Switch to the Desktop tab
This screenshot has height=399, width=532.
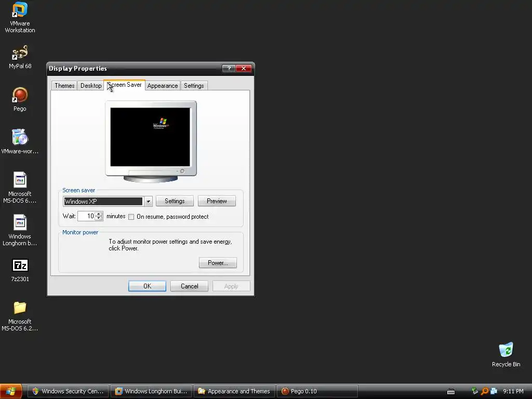click(x=91, y=86)
